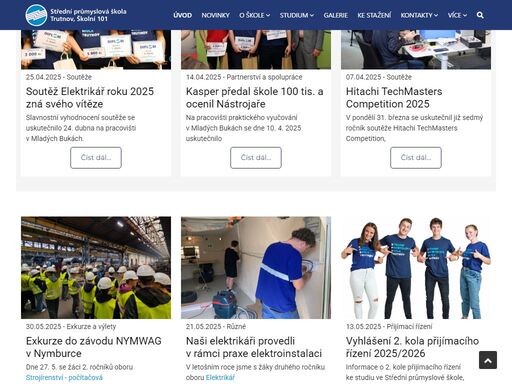The height and width of the screenshot is (384, 512).
Task: Open the Strojírenství - počítačová link
Action: tap(64, 378)
